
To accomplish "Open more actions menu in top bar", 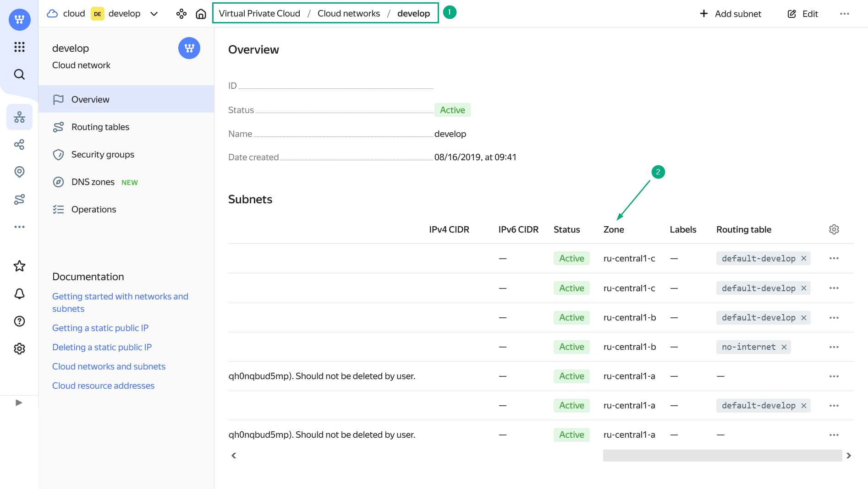I will pos(845,14).
